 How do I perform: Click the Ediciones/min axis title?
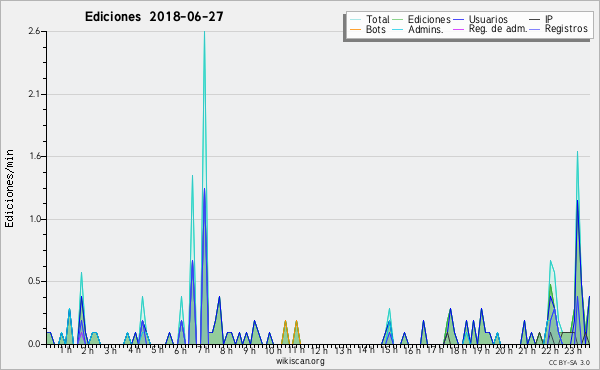click(x=9, y=188)
